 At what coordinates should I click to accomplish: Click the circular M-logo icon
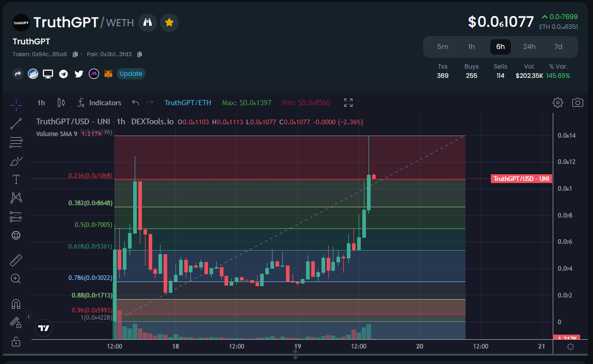point(94,74)
